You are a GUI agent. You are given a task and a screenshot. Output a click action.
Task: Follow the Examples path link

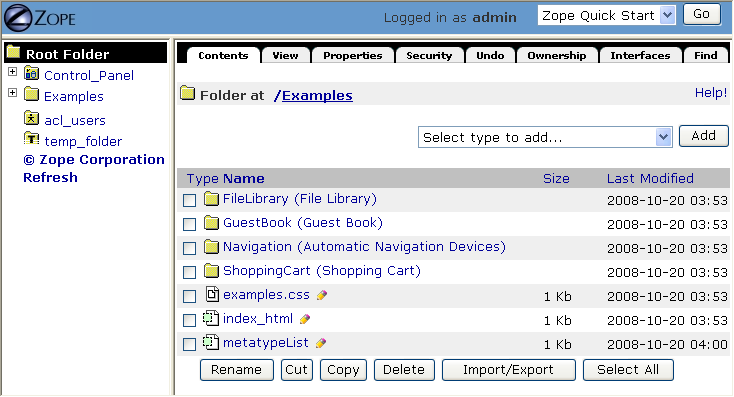tap(317, 96)
